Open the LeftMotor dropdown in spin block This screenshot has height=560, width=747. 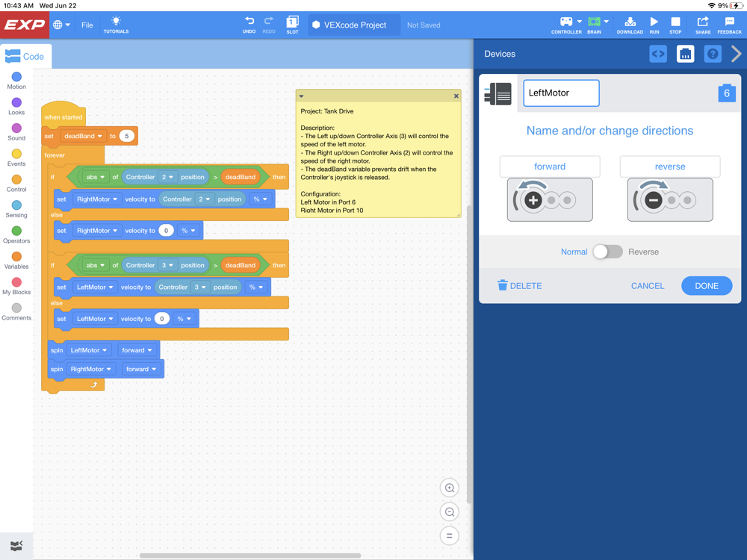click(89, 350)
